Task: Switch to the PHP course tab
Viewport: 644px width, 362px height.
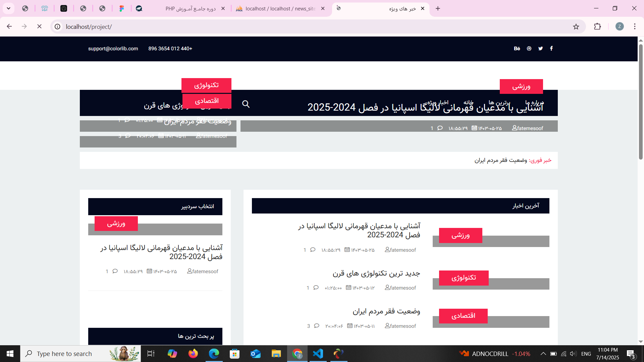Action: tap(191, 9)
